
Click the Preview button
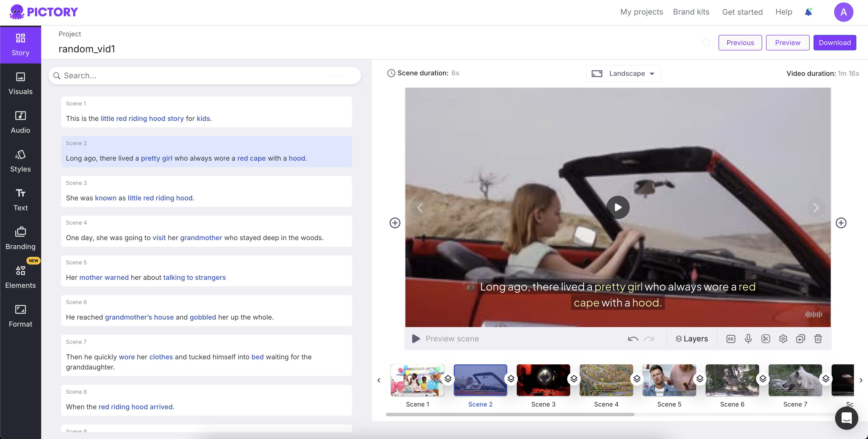(x=788, y=42)
